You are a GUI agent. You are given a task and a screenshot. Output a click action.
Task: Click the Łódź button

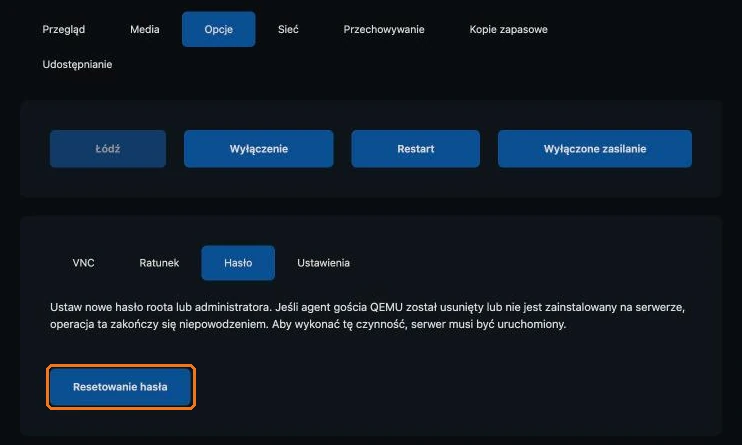coord(108,149)
